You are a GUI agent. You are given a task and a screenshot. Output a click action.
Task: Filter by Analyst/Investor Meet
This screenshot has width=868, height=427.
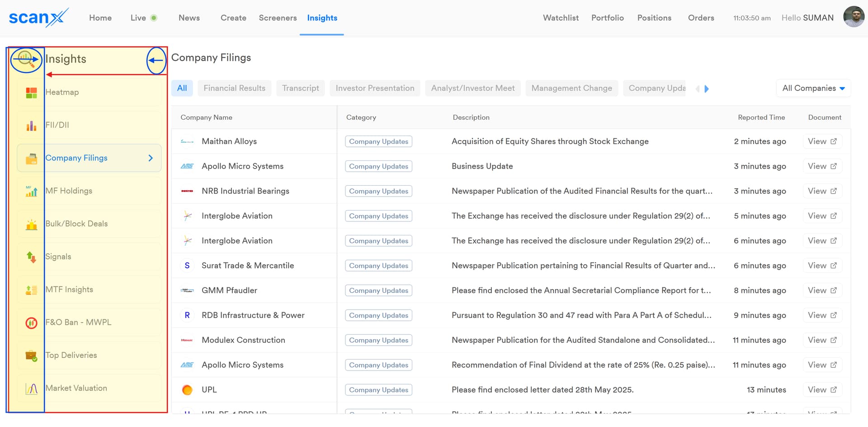pos(473,89)
